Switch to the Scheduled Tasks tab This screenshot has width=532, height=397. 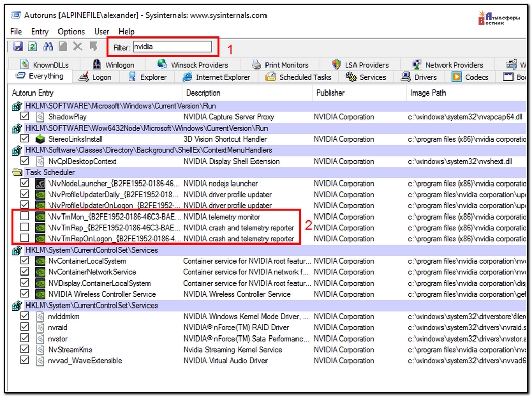pos(299,77)
